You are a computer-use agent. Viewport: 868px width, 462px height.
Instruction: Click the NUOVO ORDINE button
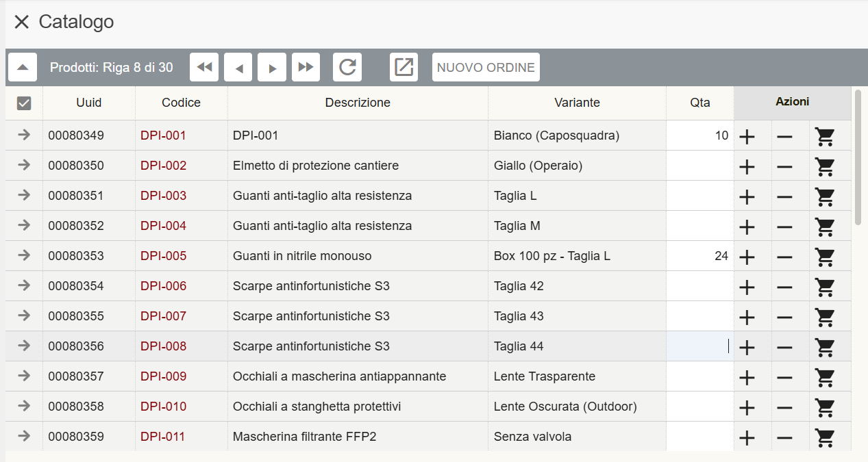click(486, 68)
